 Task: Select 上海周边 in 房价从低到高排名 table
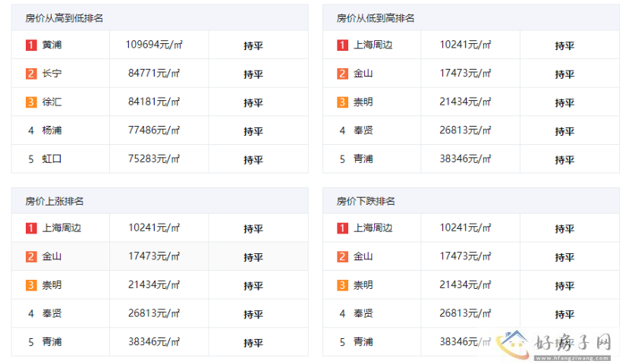point(373,45)
